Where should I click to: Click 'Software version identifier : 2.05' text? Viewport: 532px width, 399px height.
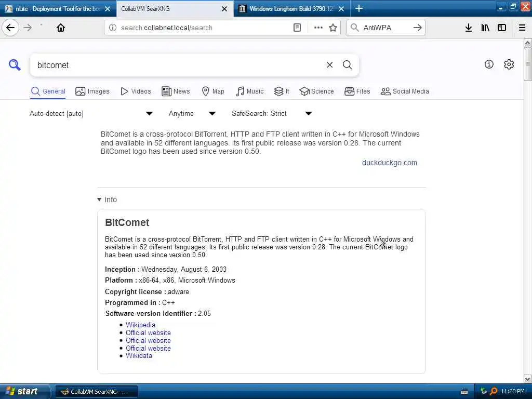[158, 313]
